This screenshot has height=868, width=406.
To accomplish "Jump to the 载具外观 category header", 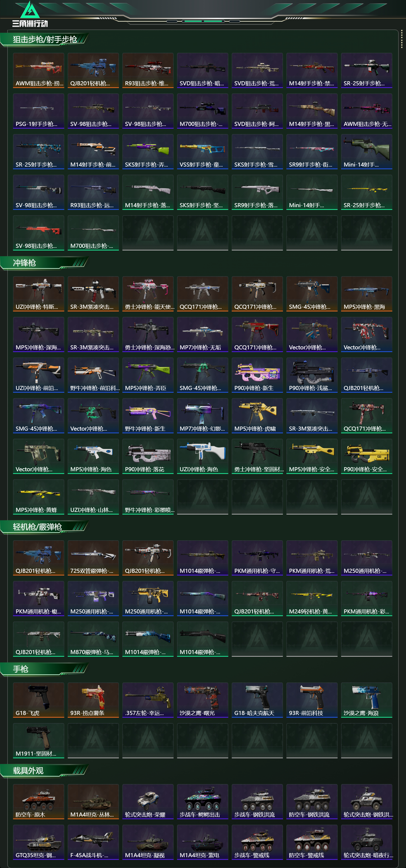I will point(44,771).
